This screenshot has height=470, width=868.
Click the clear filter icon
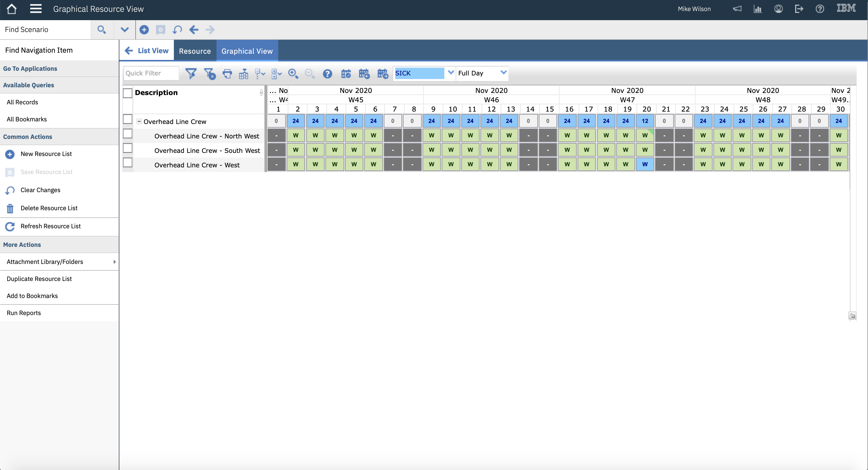(x=209, y=73)
